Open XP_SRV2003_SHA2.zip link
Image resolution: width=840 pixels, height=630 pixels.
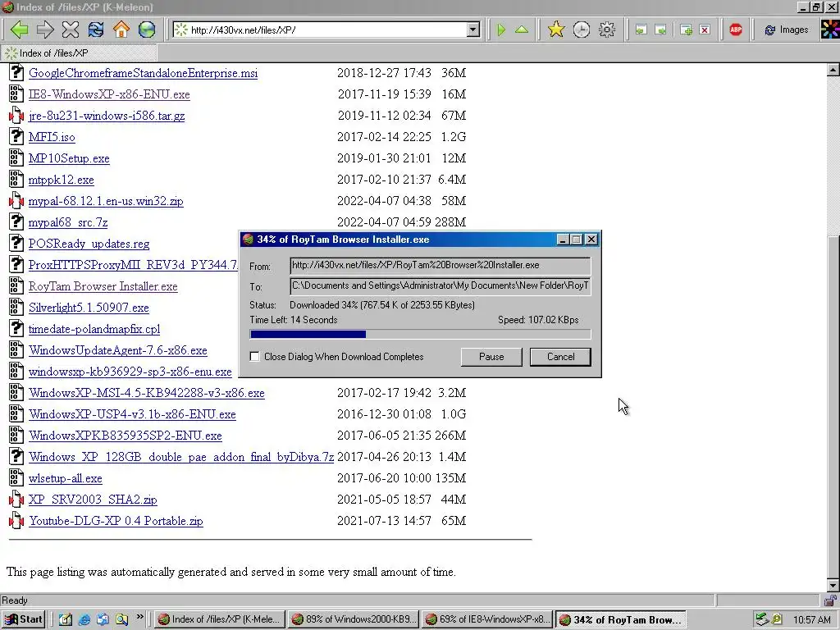pos(93,500)
